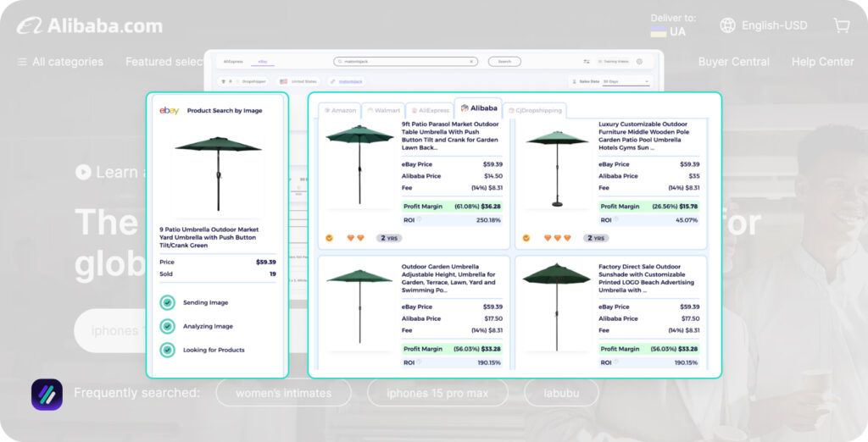This screenshot has height=442, width=868.
Task: Click the Factory Direct Sale umbrella image
Action: 556,307
